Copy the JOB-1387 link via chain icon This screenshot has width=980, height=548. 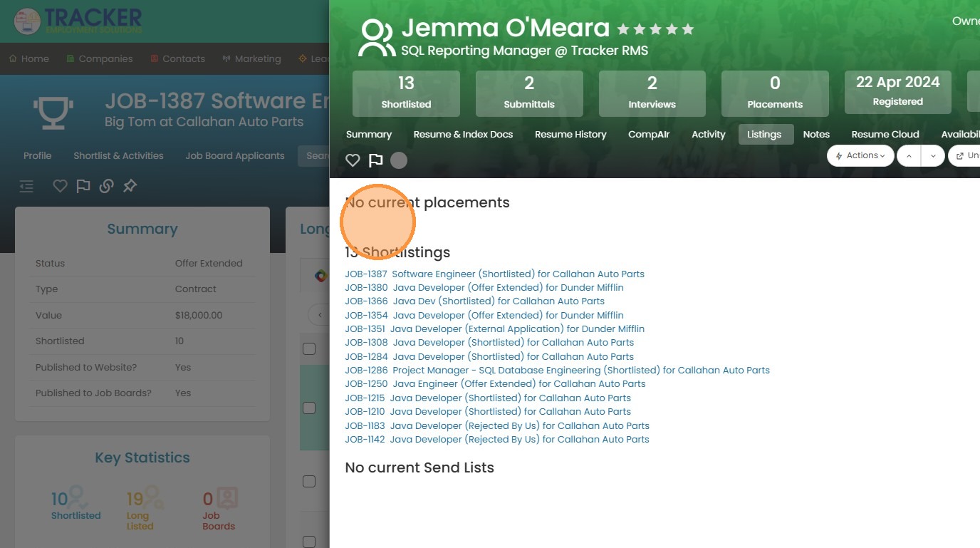[106, 186]
